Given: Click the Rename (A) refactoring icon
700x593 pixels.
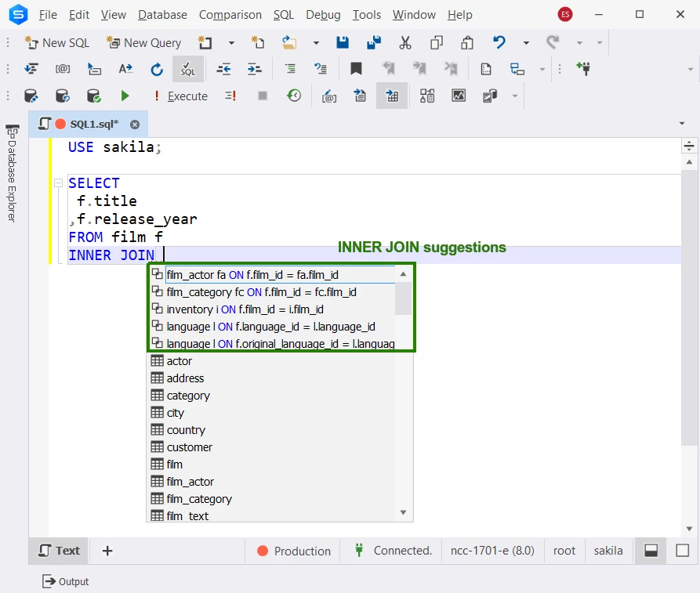Looking at the screenshot, I should click(125, 69).
